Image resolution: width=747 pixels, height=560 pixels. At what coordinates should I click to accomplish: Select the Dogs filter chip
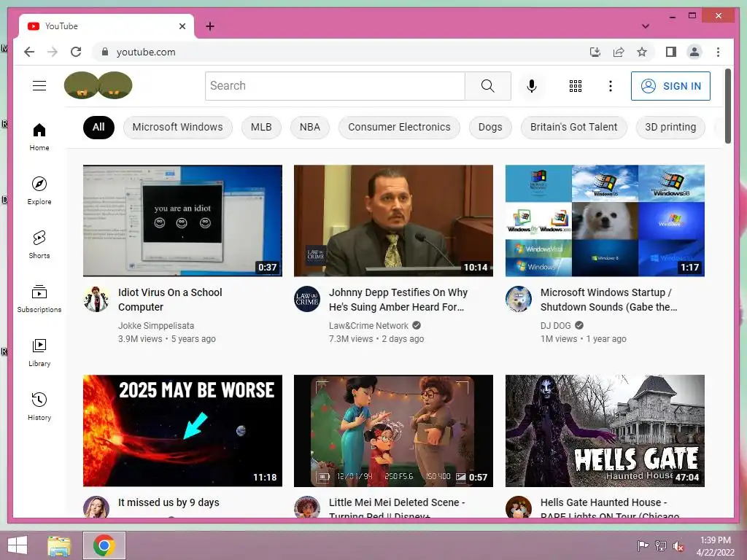pos(490,127)
